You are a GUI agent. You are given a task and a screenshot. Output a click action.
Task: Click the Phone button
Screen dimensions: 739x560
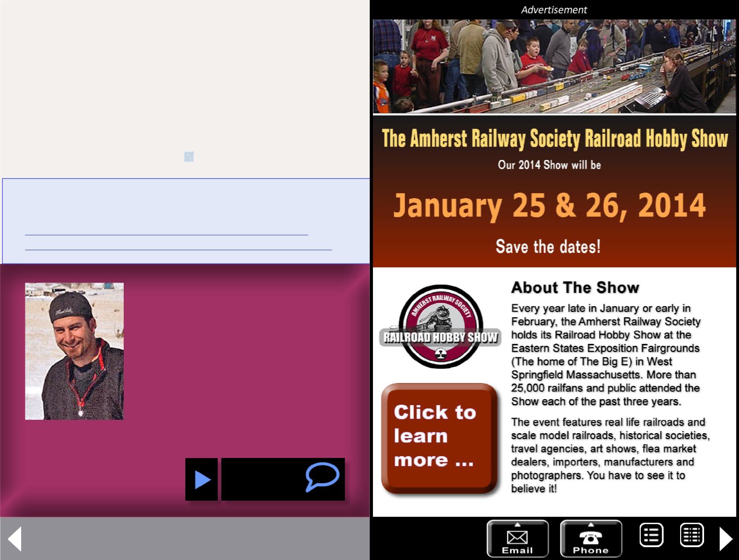tap(591, 538)
